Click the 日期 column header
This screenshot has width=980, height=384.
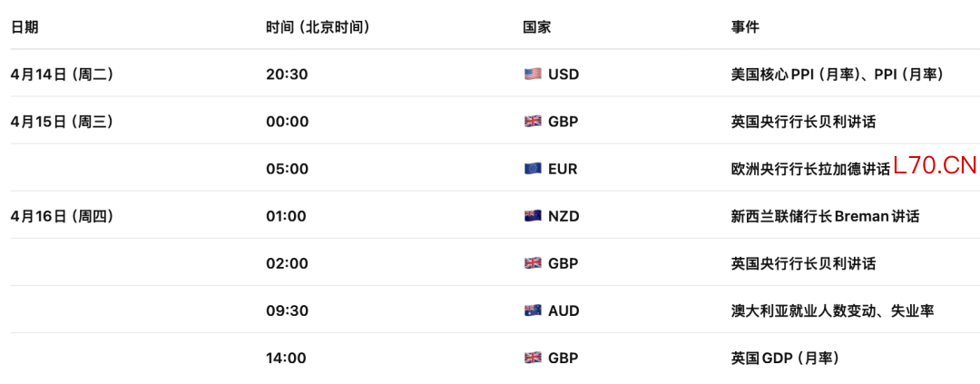(24, 27)
